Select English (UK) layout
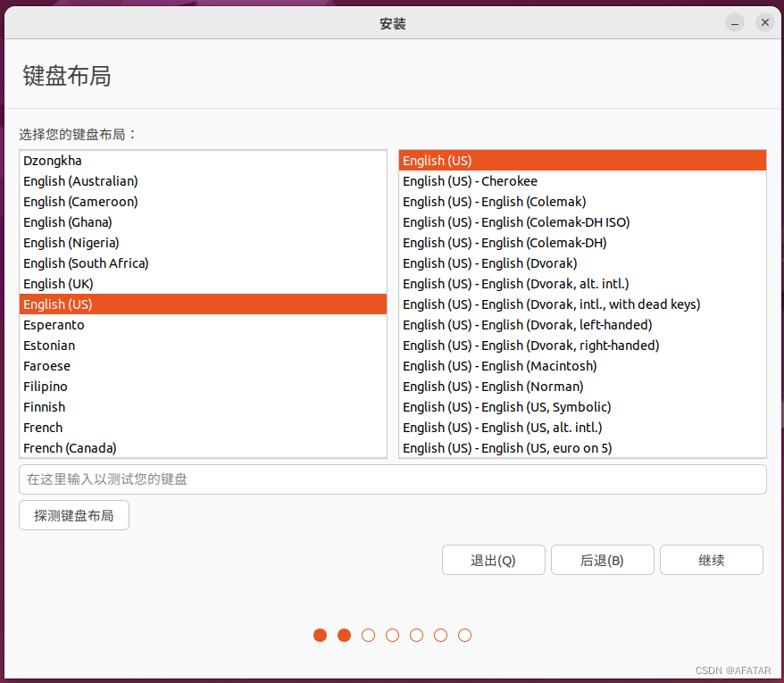784x683 pixels. click(x=203, y=284)
